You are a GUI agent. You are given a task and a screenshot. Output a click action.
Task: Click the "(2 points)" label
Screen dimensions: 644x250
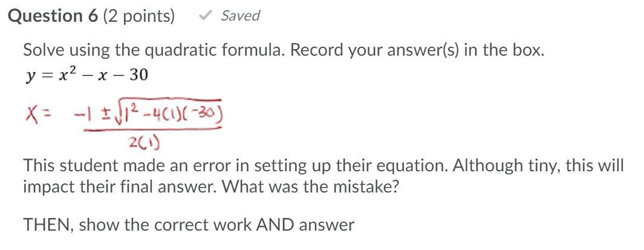[139, 16]
